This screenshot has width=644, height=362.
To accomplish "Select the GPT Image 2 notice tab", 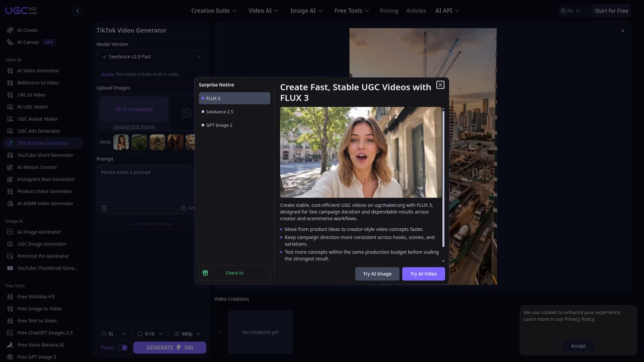I will [234, 125].
